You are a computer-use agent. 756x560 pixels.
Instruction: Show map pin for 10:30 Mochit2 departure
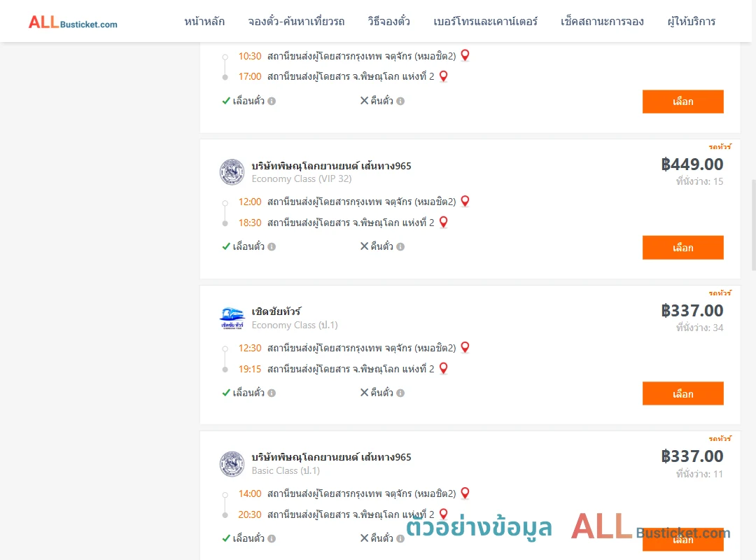click(465, 55)
